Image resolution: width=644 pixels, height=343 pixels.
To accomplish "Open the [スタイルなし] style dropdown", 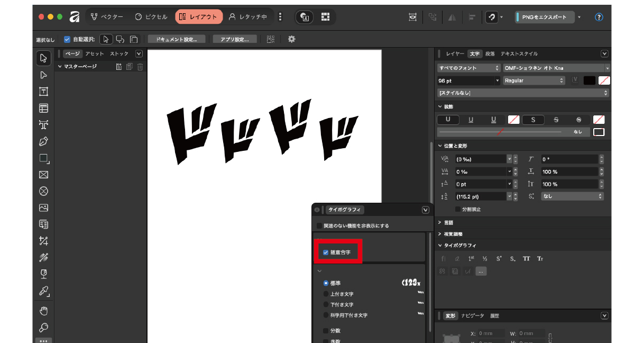I will [x=523, y=93].
